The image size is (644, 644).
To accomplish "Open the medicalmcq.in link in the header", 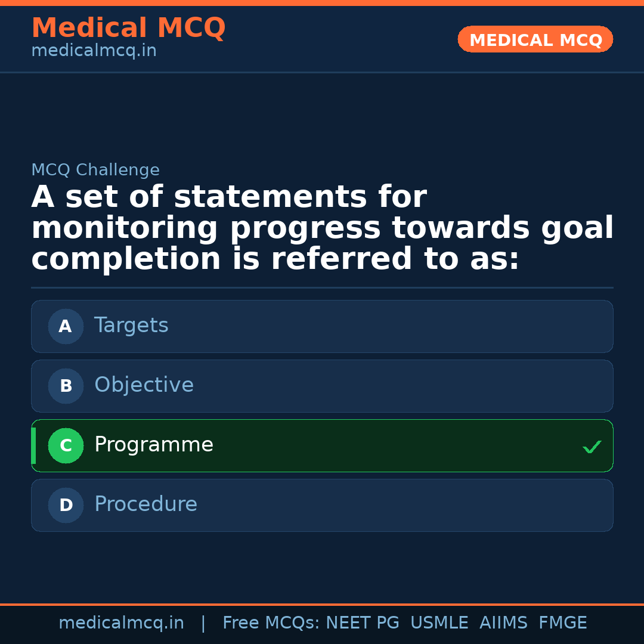I will [x=94, y=51].
